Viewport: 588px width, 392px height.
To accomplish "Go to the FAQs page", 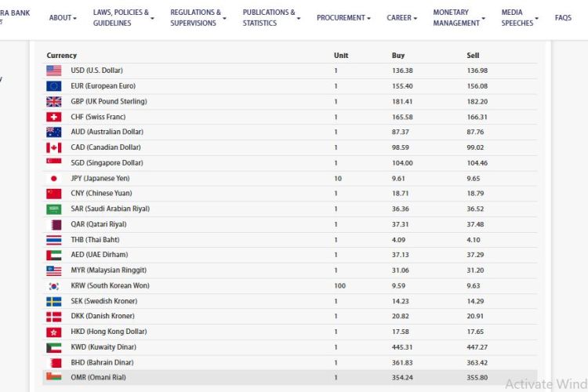I will point(563,17).
